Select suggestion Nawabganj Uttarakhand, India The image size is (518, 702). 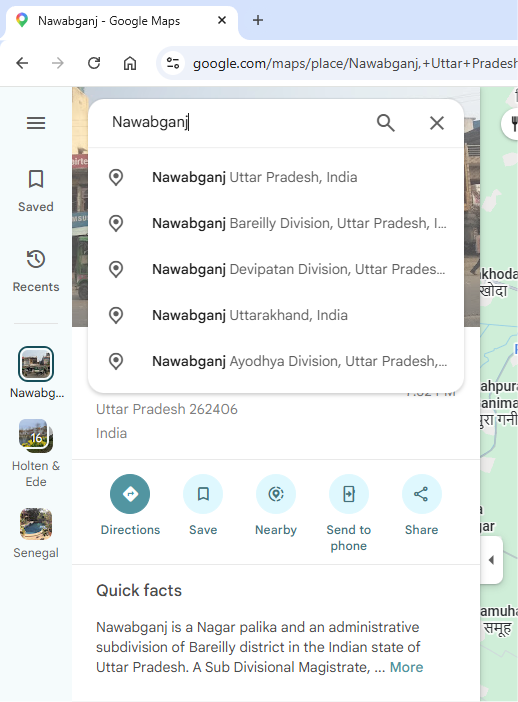click(276, 315)
